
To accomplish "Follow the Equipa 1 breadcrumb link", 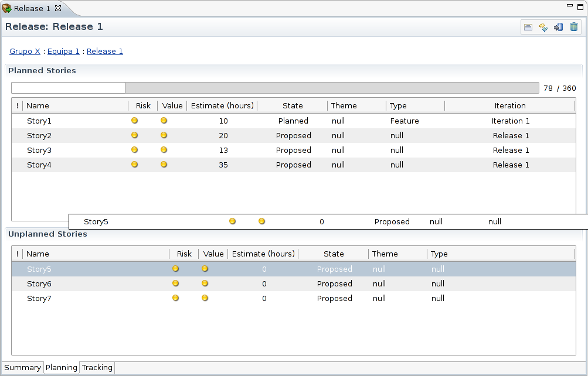I will pos(63,52).
